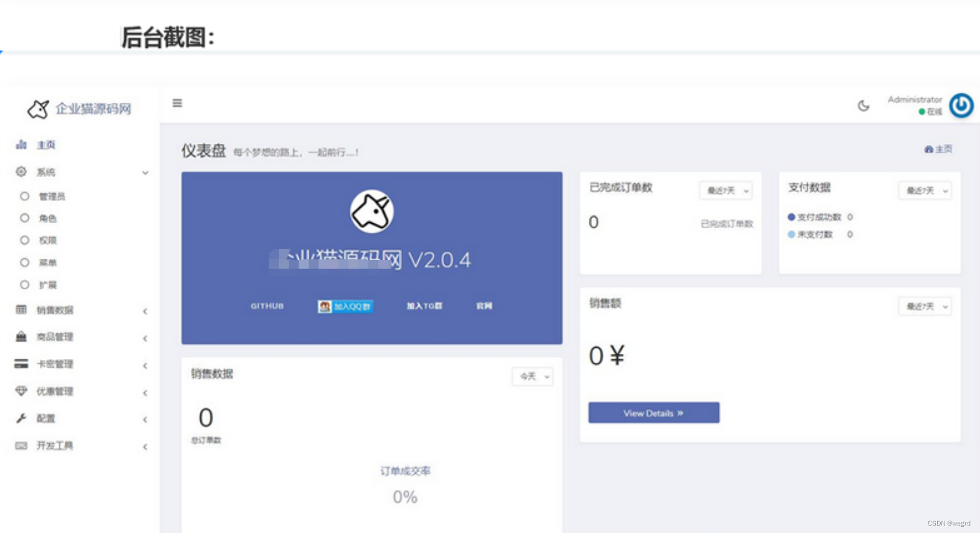Expand the 商品管理 menu chevron

click(145, 338)
